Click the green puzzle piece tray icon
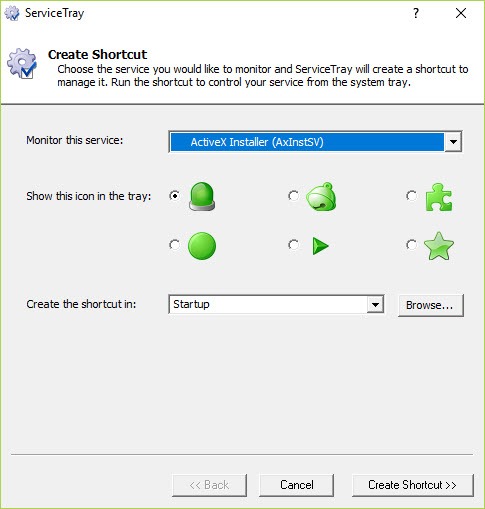Screen dimensions: 485x509 click(439, 197)
